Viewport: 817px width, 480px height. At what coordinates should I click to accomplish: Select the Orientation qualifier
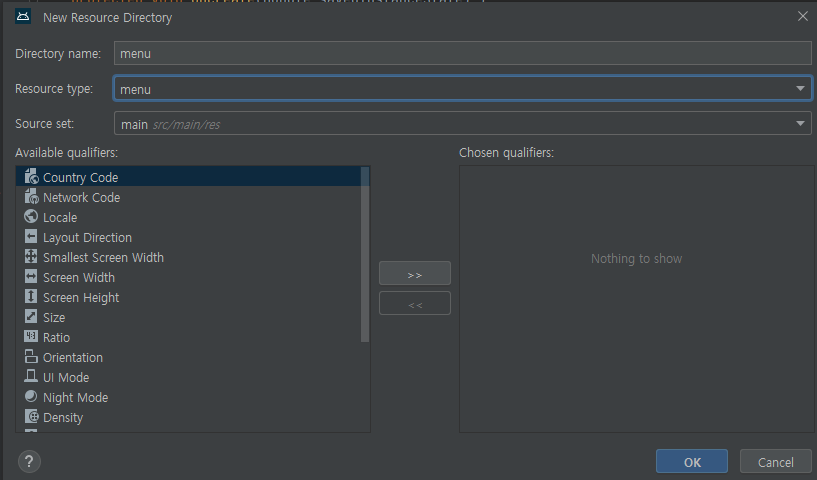point(189,357)
